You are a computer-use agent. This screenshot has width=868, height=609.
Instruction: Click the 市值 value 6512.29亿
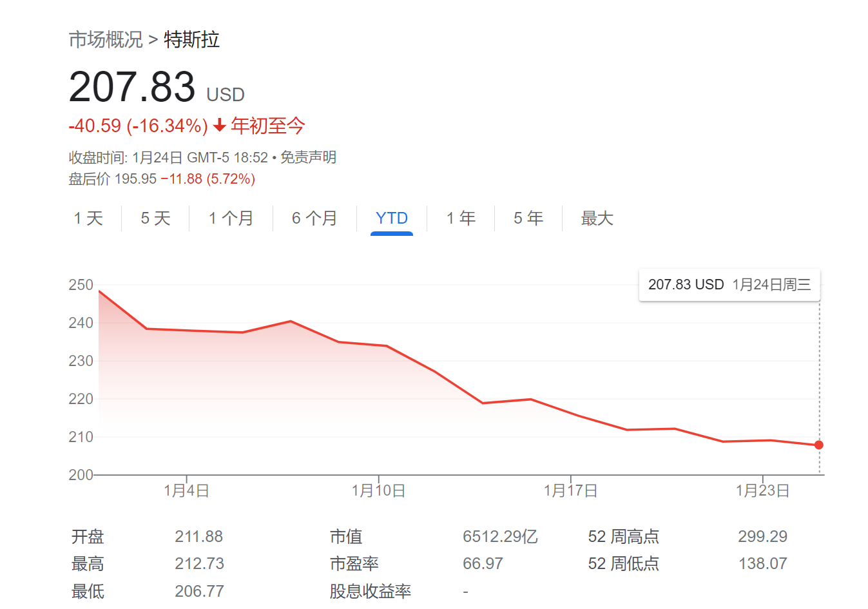(x=500, y=536)
